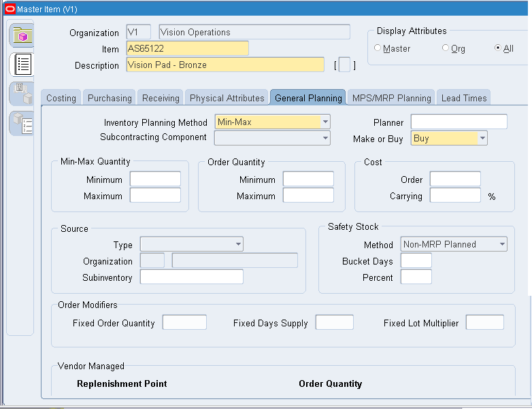Open the MPS/MRP Planning tab

tap(392, 98)
